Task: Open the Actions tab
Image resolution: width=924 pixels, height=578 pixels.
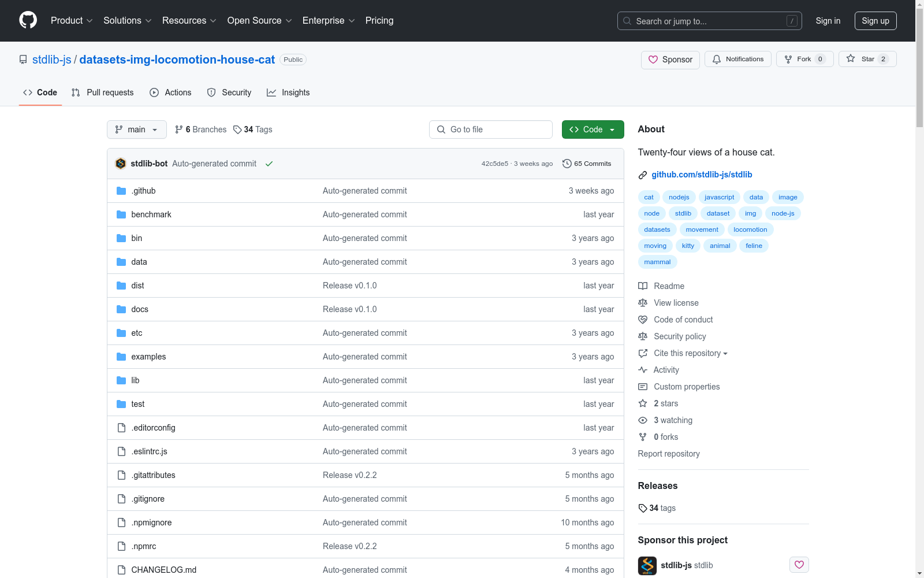Action: click(x=170, y=92)
